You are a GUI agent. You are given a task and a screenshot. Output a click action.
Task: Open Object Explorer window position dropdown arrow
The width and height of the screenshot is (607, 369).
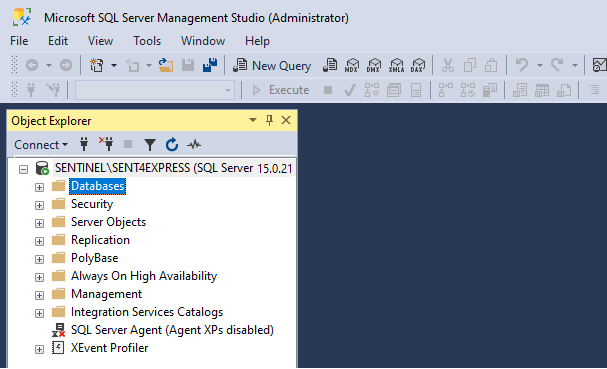[253, 120]
